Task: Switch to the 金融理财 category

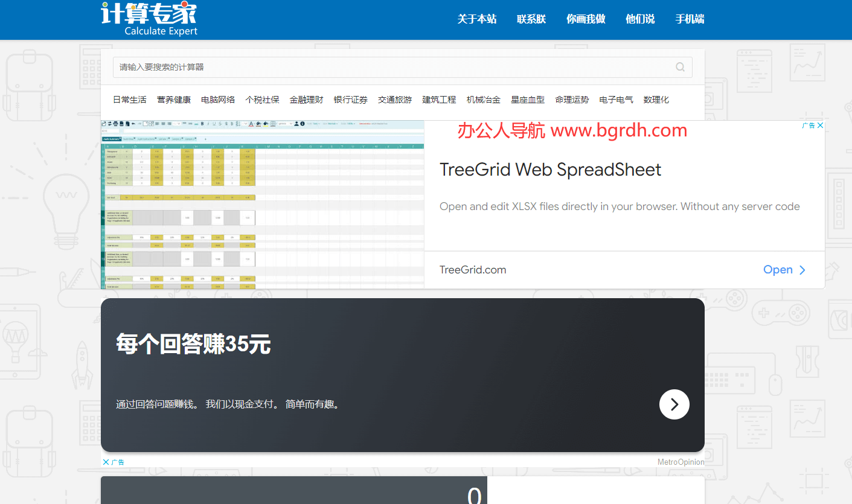Action: coord(306,100)
